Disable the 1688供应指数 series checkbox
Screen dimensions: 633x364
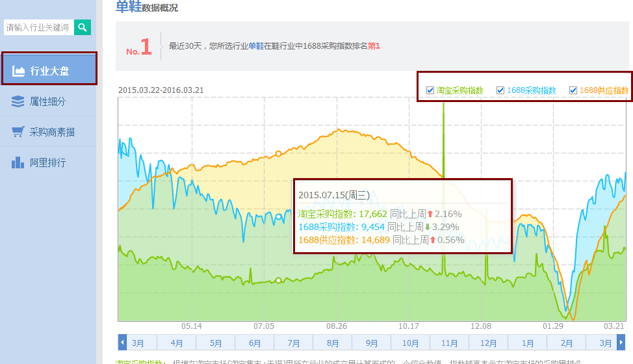pyautogui.click(x=573, y=90)
